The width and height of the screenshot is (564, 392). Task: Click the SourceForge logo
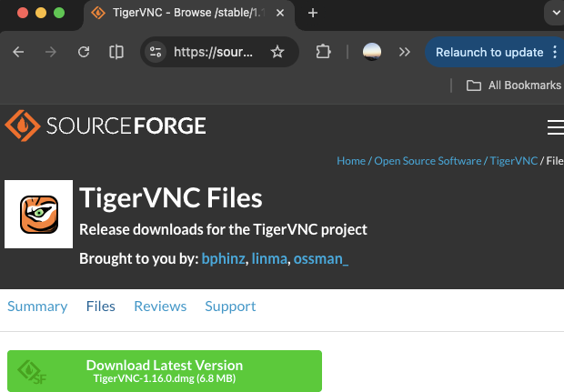pyautogui.click(x=106, y=126)
